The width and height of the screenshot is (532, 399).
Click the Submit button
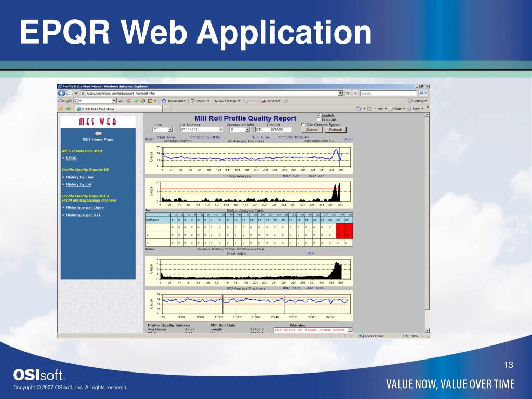pyautogui.click(x=312, y=129)
